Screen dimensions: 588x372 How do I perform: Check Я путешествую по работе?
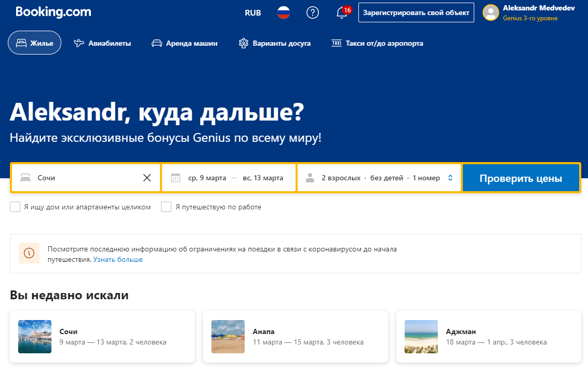[166, 207]
